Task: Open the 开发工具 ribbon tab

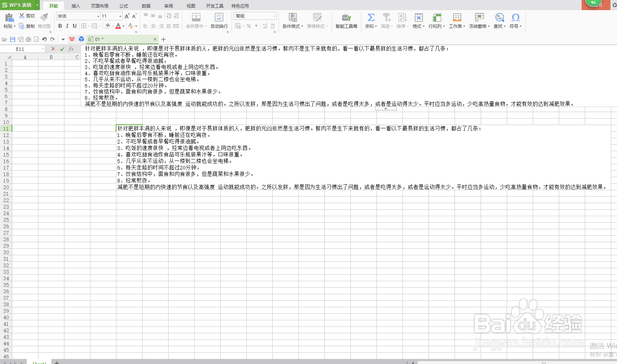Action: coord(214,5)
